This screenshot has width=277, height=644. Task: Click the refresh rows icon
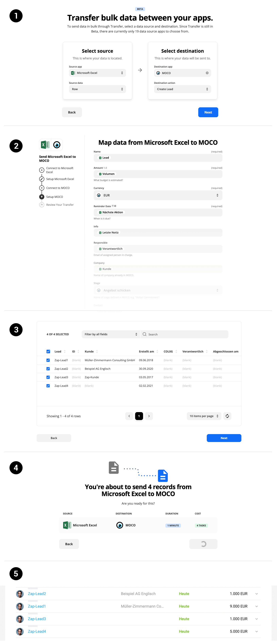tap(227, 416)
